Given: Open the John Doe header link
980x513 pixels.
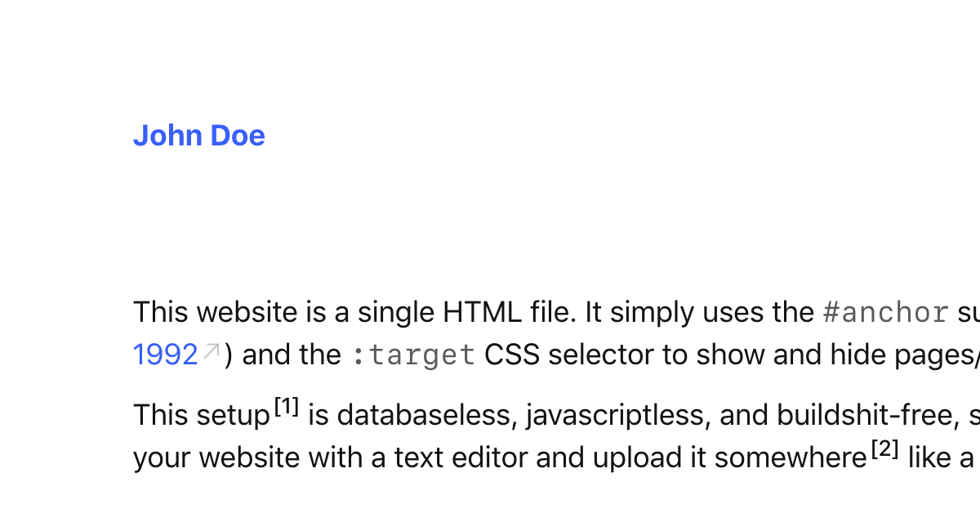Looking at the screenshot, I should 199,136.
